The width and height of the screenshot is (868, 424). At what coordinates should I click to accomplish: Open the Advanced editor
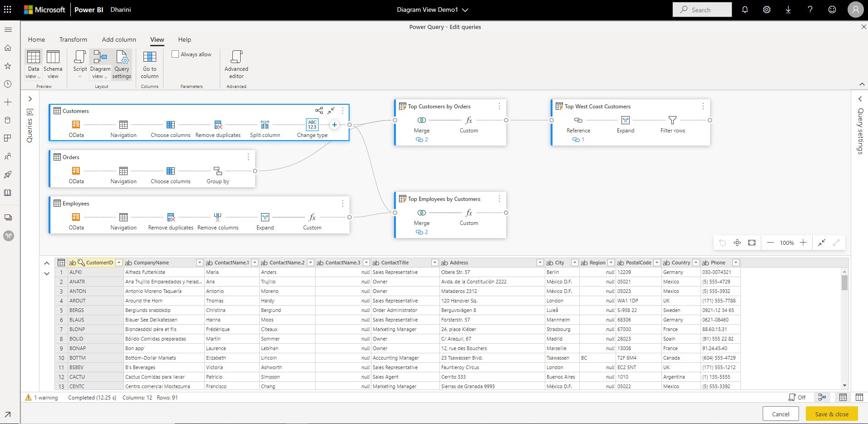236,65
